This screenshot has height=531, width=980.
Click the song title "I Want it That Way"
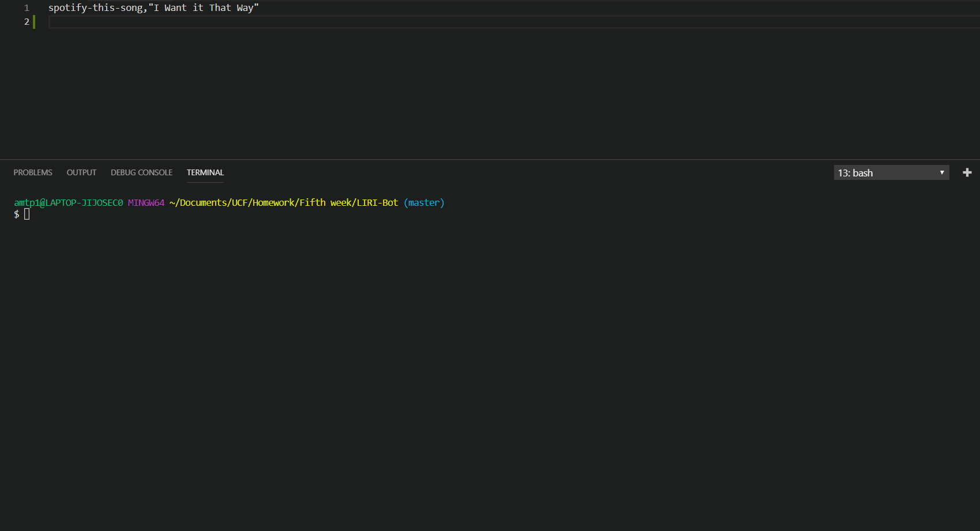(x=205, y=7)
